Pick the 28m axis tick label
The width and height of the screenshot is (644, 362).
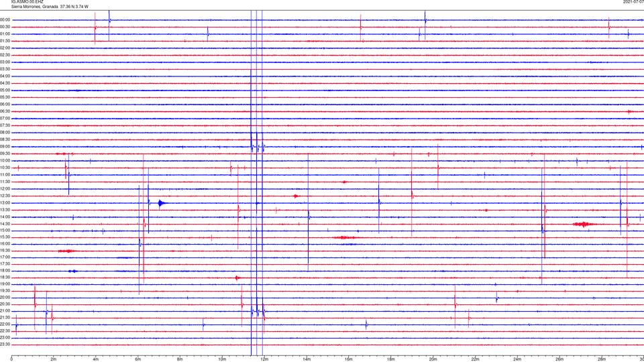pyautogui.click(x=602, y=359)
